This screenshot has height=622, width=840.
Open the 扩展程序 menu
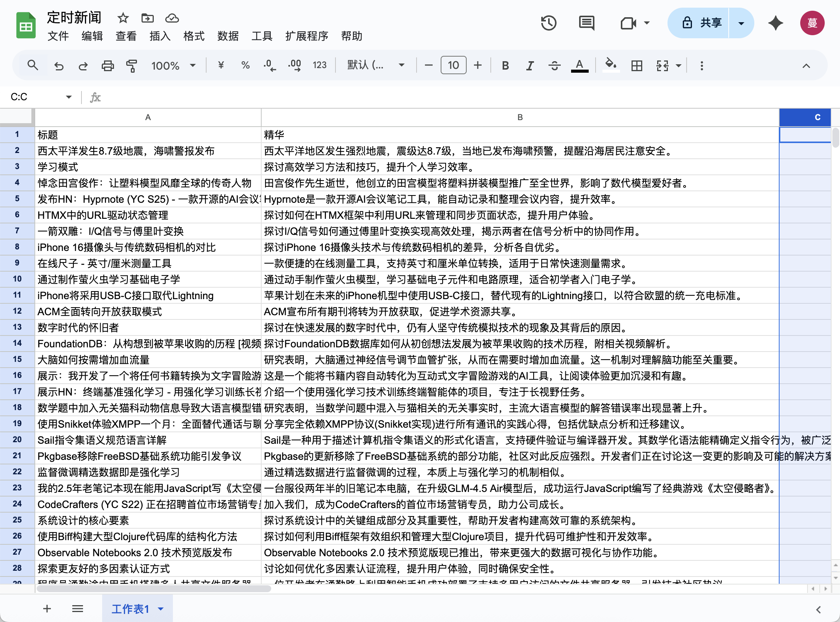[307, 36]
